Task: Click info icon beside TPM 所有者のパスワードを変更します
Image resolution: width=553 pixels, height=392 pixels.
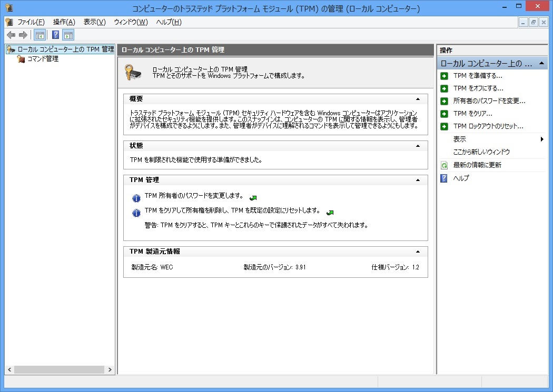Action: click(136, 198)
